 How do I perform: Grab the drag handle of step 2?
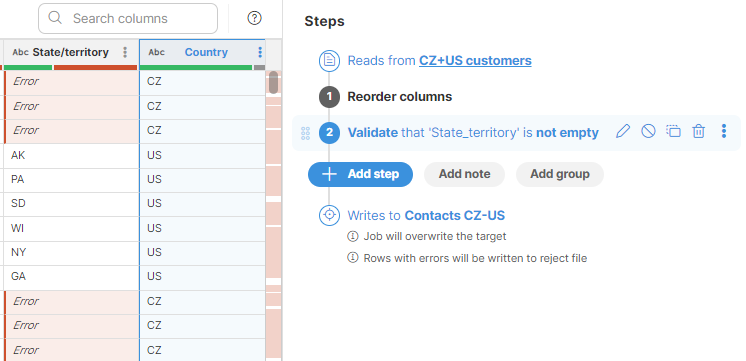[x=305, y=133]
